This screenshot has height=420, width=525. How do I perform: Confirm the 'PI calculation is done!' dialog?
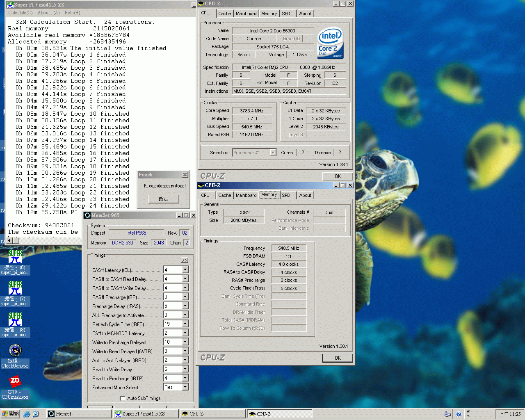(x=164, y=199)
